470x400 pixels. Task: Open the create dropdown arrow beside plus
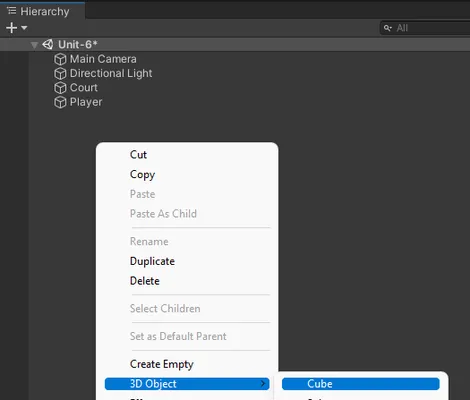[24, 28]
